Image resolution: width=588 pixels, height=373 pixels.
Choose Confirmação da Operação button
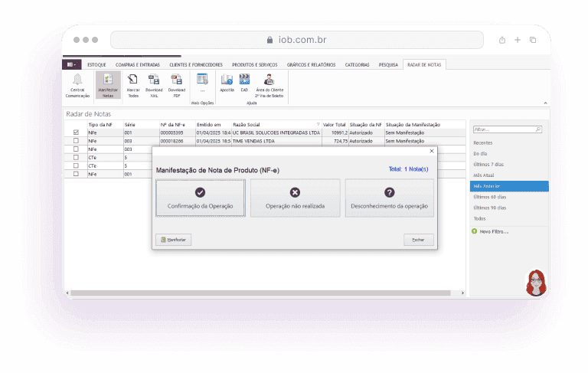201,198
